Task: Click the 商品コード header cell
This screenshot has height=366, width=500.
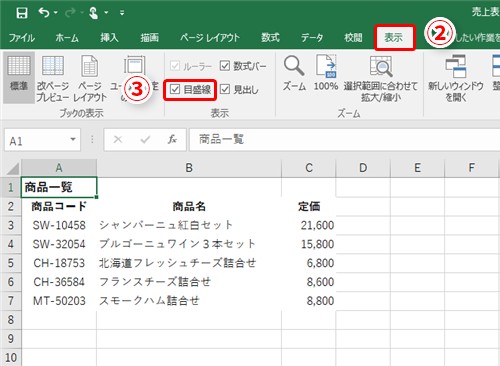Action: pos(59,206)
